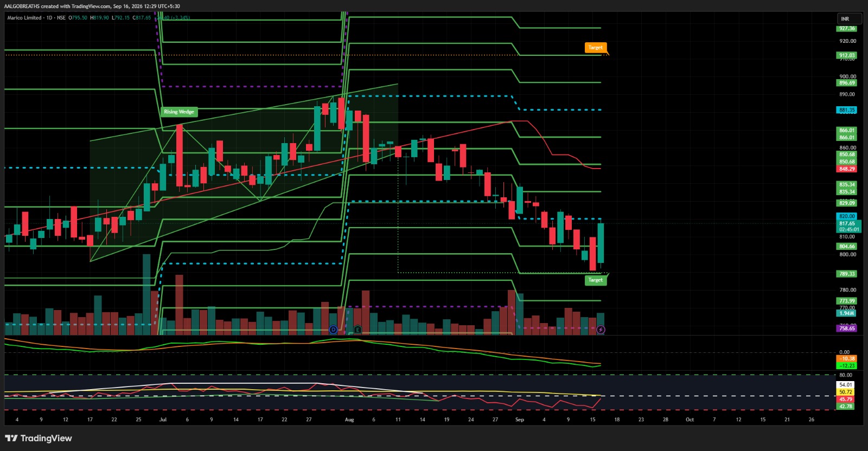Click the 896.69 level label
Viewport: 868px width, 451px height.
point(847,83)
